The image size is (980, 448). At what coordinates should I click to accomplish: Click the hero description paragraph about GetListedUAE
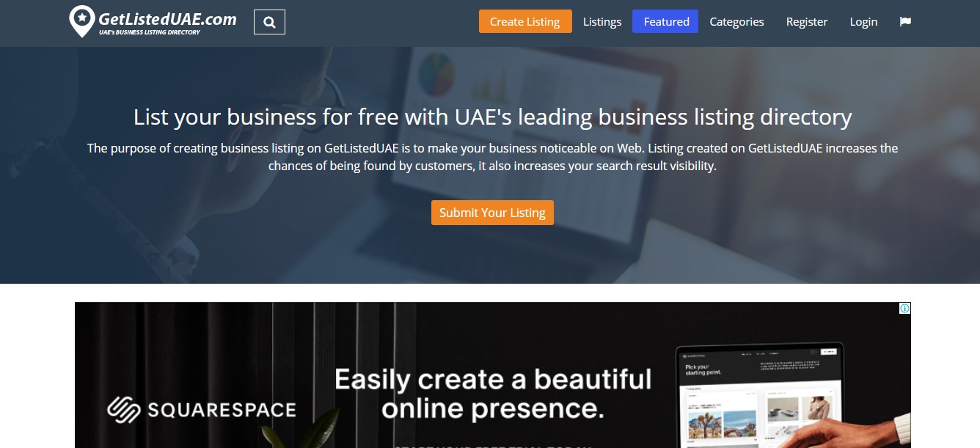(492, 157)
